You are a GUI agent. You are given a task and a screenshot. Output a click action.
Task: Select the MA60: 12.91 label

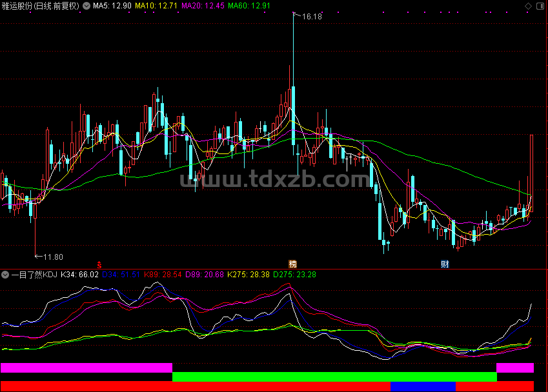tap(249, 6)
